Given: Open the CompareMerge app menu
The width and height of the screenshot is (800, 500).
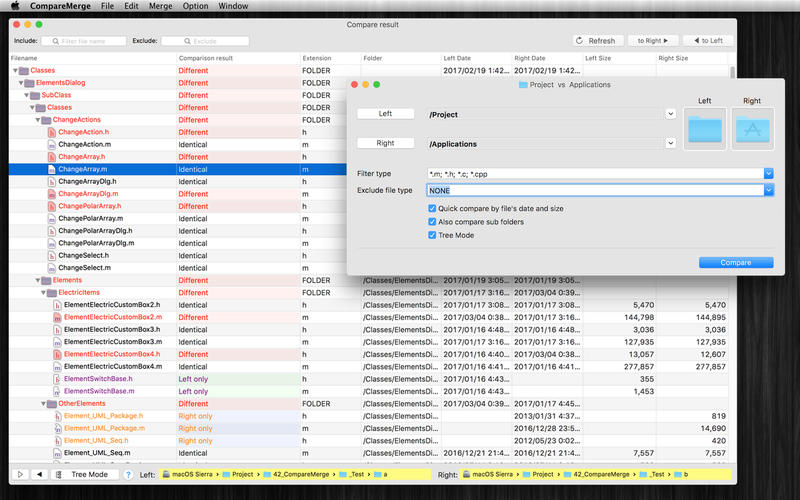Looking at the screenshot, I should pos(60,6).
